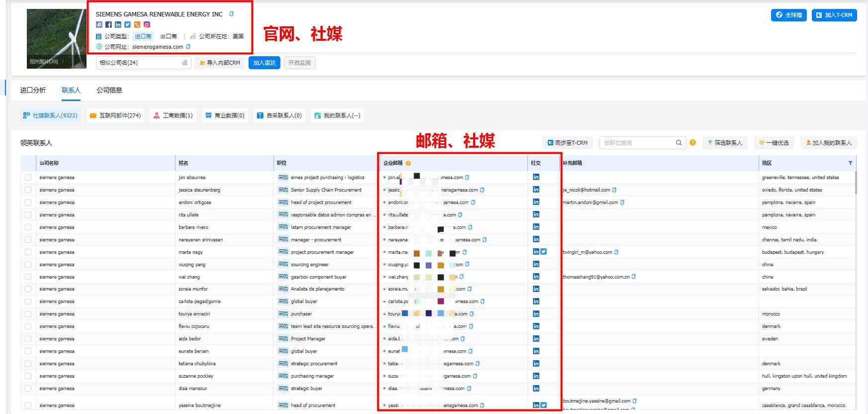Copy the SIEMENS GAMESA RENEWABLE ENERGY INC company name
The height and width of the screenshot is (414, 868).
coord(231,14)
